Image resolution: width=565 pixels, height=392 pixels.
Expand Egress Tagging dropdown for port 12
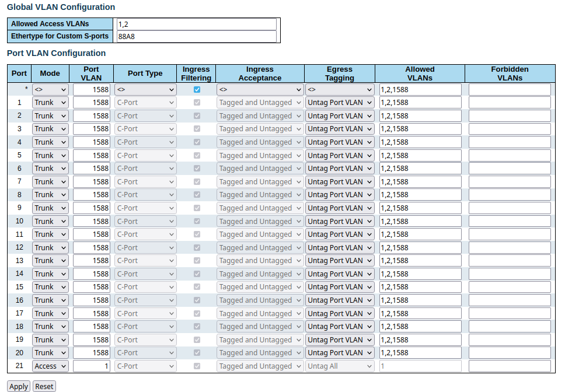pyautogui.click(x=340, y=248)
